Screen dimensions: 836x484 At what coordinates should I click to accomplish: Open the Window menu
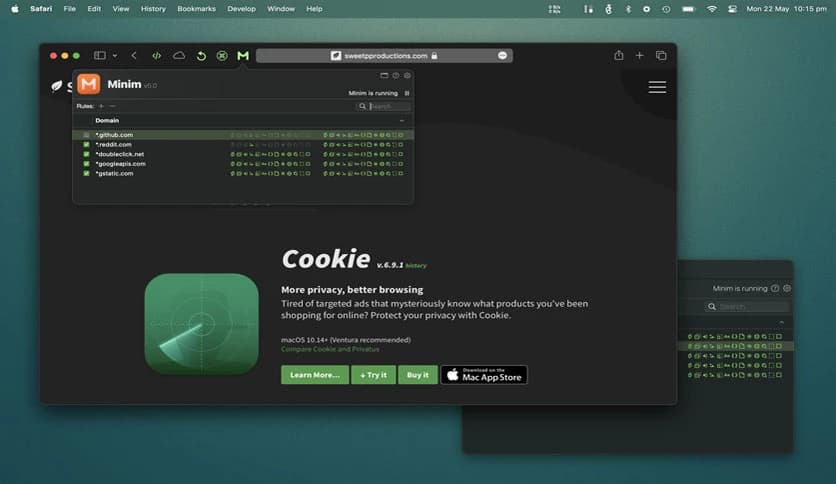[281, 9]
